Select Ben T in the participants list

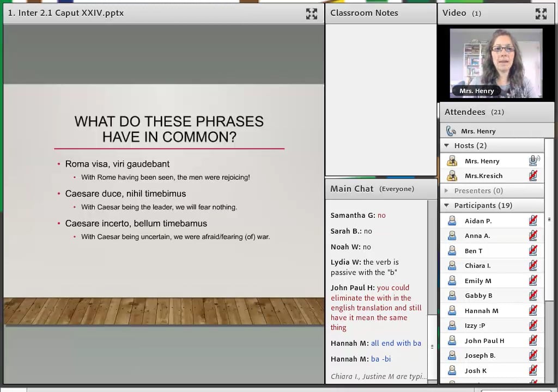point(492,250)
